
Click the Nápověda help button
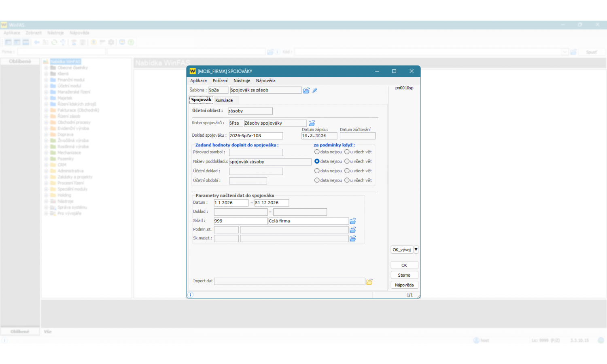click(404, 285)
